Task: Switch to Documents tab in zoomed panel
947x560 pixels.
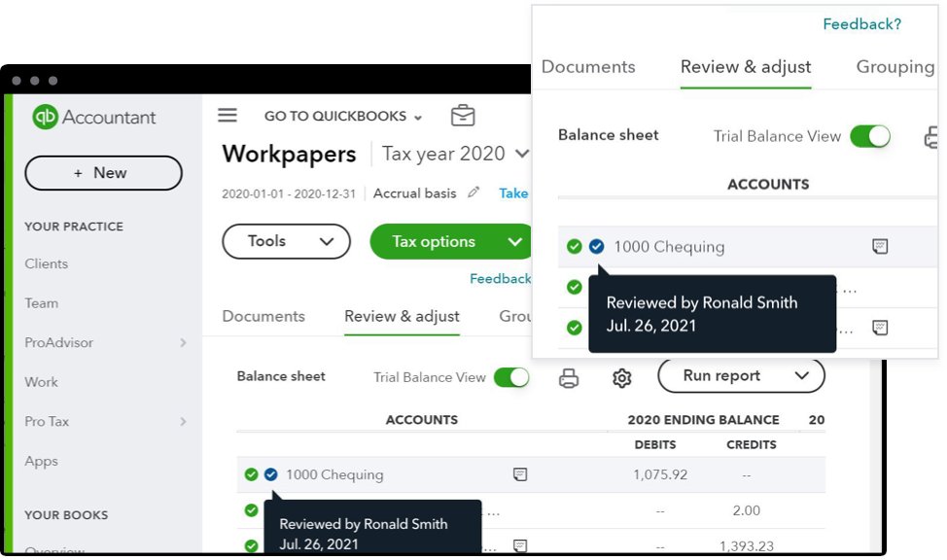Action: (x=588, y=66)
